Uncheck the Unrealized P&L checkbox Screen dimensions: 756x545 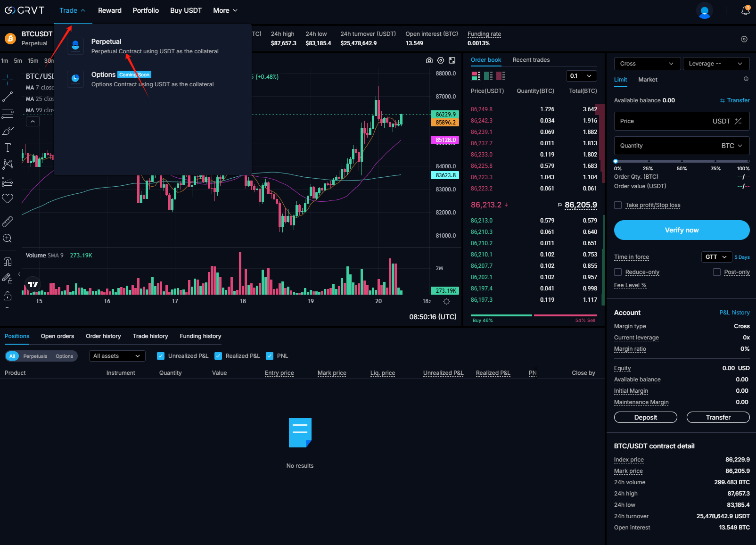161,356
